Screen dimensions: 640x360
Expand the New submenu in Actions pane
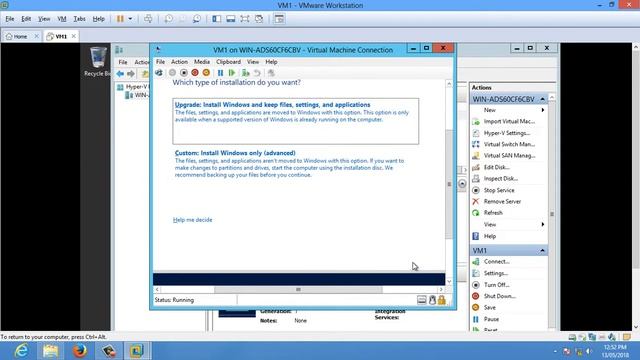[x=543, y=110]
